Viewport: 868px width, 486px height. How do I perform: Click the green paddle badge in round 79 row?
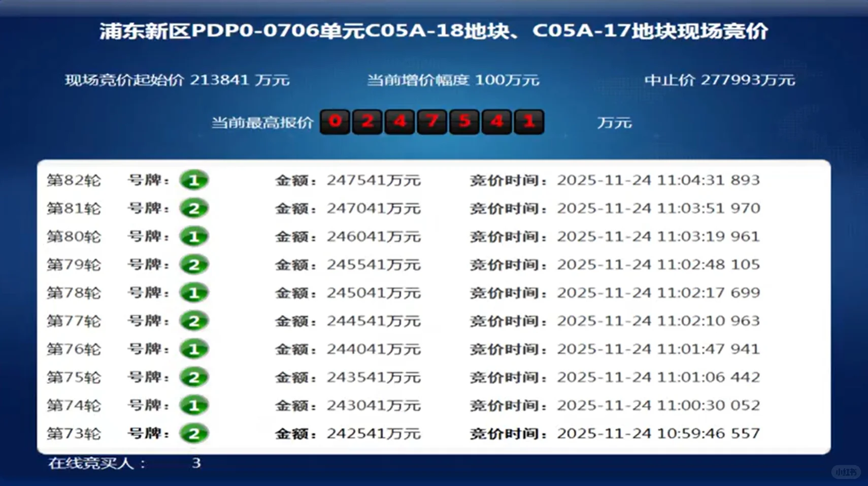coord(194,265)
